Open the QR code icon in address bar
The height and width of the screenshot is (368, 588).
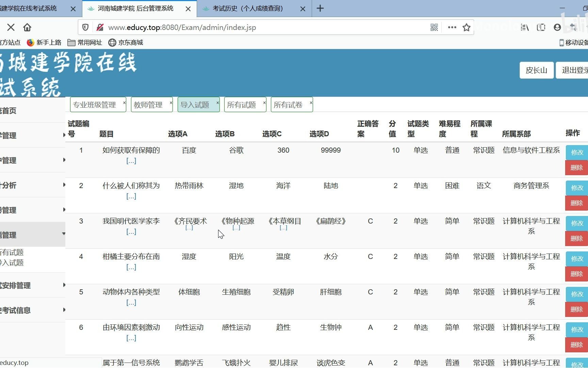coord(434,27)
